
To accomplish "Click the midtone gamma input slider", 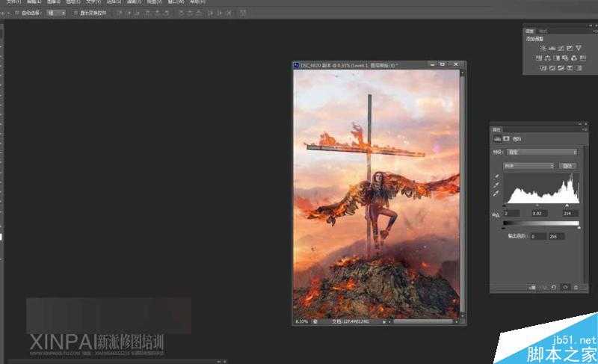I will coord(537,206).
